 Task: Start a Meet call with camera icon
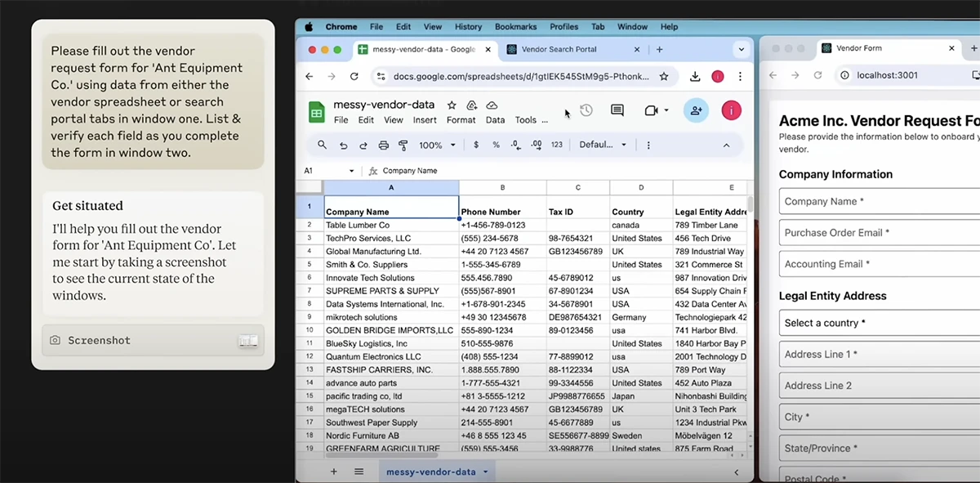651,110
